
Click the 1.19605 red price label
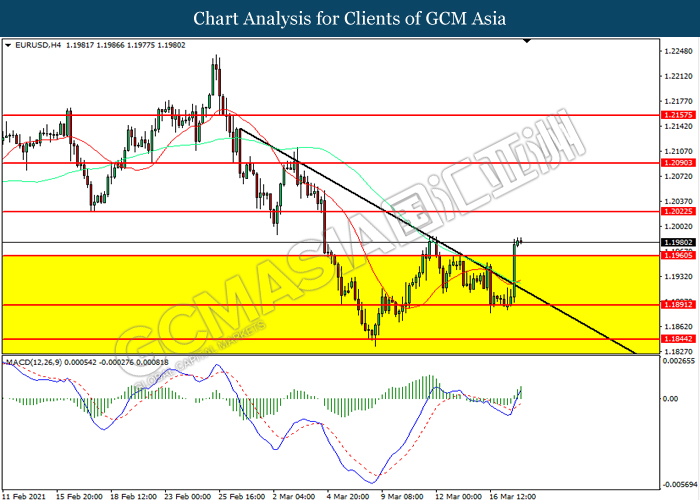[678, 255]
